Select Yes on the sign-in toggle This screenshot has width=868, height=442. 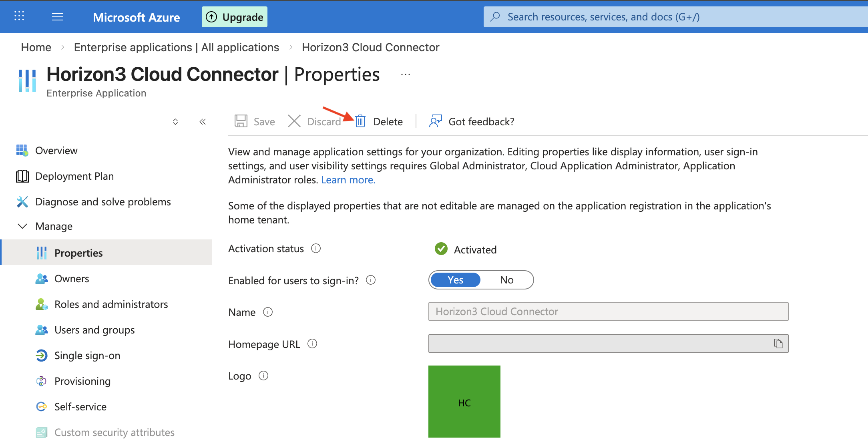click(x=455, y=280)
